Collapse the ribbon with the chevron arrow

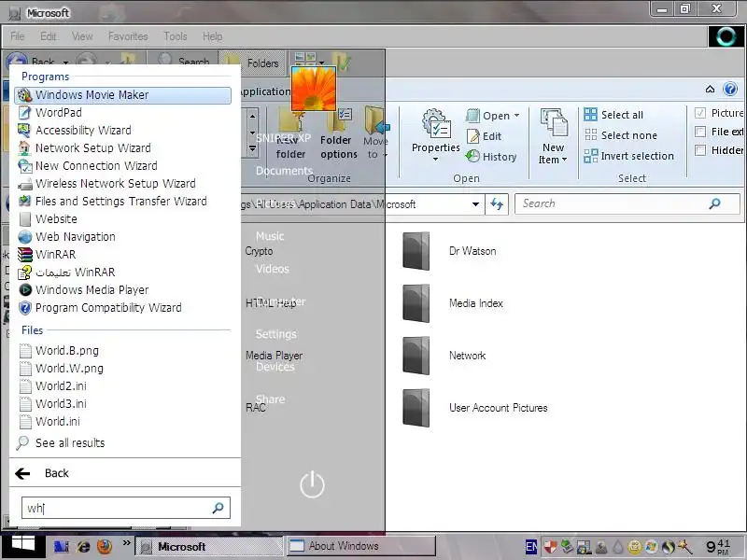click(x=710, y=89)
